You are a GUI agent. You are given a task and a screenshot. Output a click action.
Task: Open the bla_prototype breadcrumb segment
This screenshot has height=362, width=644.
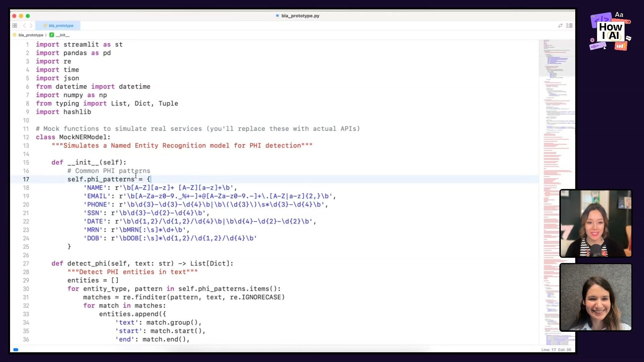31,35
